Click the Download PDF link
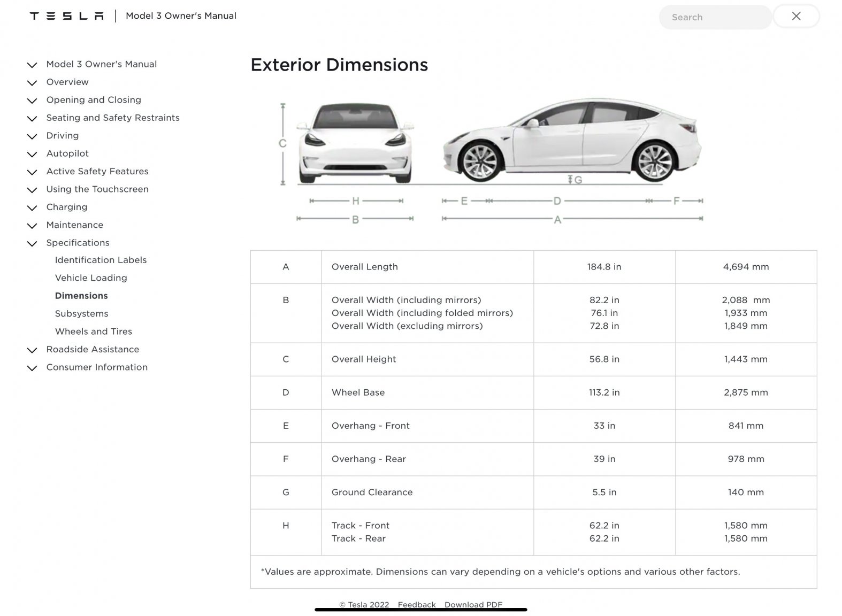842x616 pixels. (473, 604)
